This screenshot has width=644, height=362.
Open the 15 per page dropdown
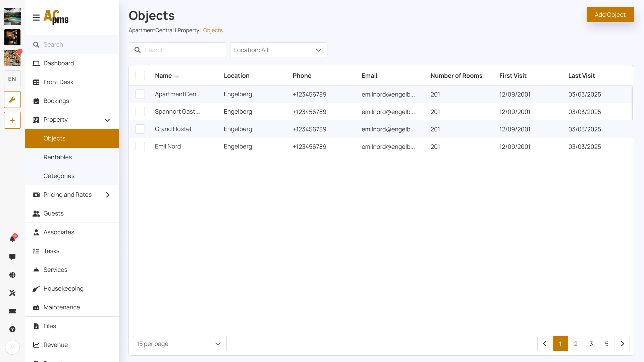click(179, 344)
